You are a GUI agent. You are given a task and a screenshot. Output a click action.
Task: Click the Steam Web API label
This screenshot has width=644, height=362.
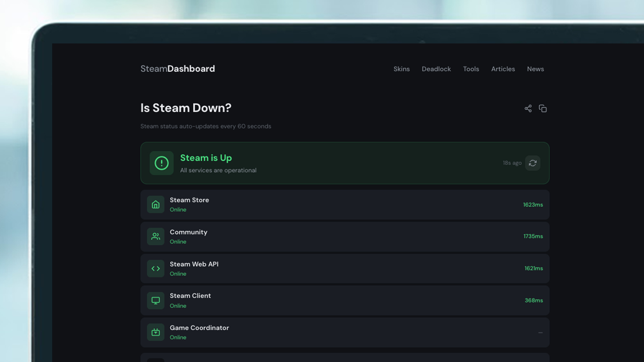[x=194, y=264]
